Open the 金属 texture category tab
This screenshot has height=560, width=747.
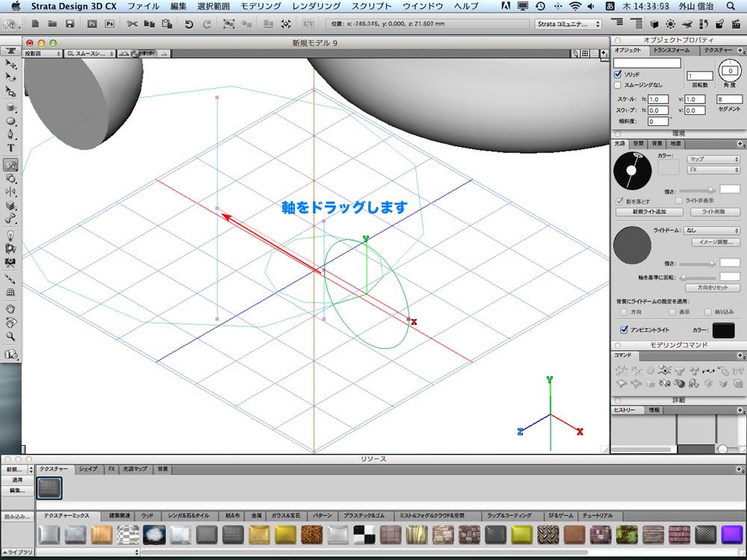pyautogui.click(x=256, y=516)
